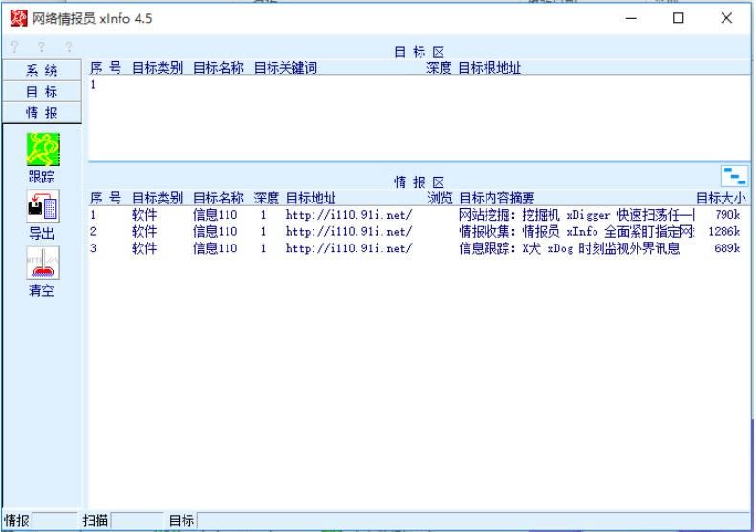This screenshot has height=532, width=756.
Task: Click the xInfo app icon in title bar
Action: click(x=16, y=18)
